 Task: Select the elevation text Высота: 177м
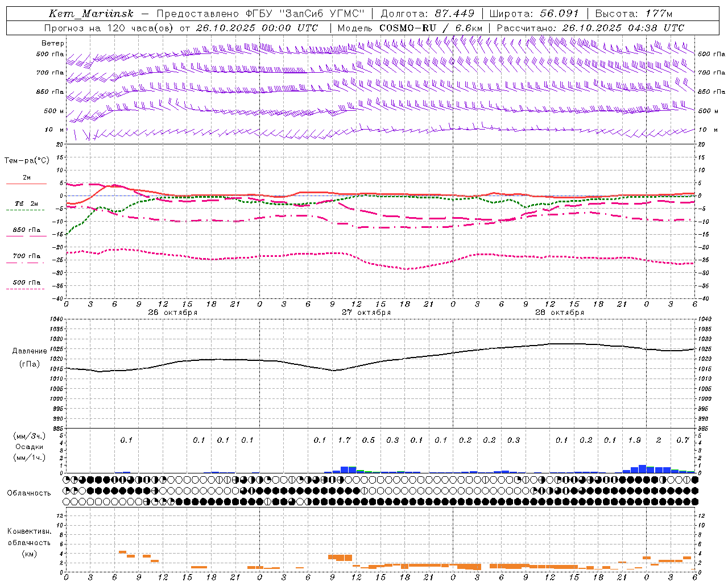click(634, 14)
